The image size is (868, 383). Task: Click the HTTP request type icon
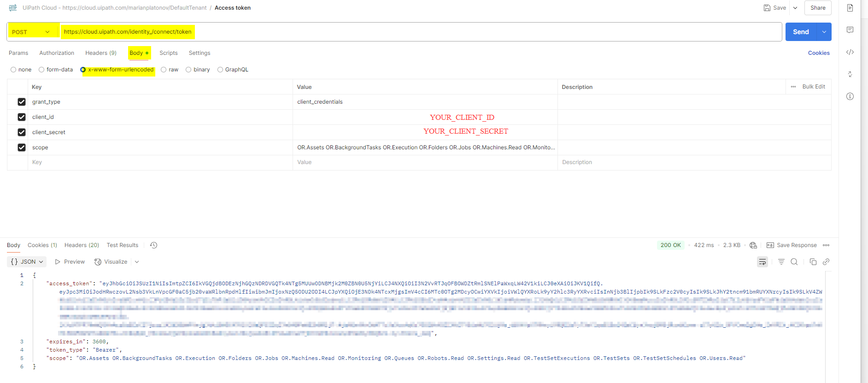point(13,8)
